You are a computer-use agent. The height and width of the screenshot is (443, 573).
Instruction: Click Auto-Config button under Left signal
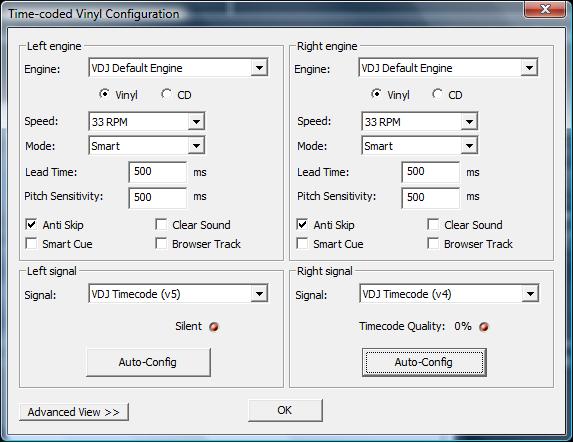pyautogui.click(x=148, y=362)
